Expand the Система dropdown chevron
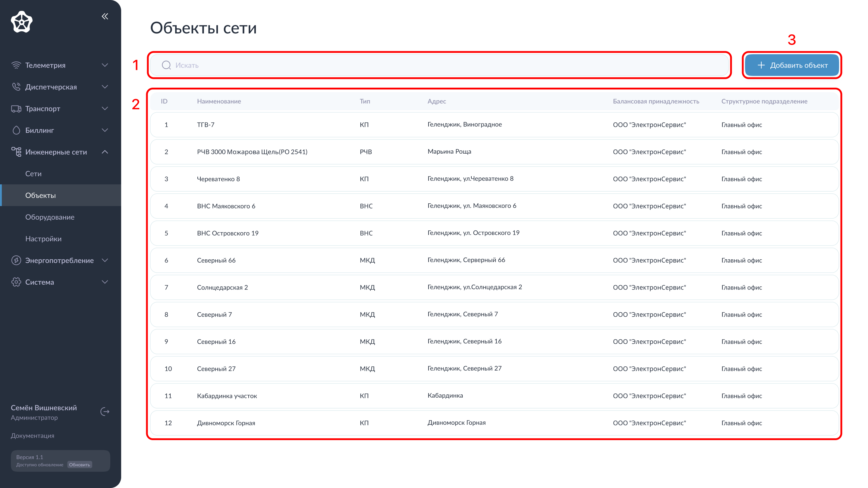This screenshot has height=488, width=868. tap(105, 282)
